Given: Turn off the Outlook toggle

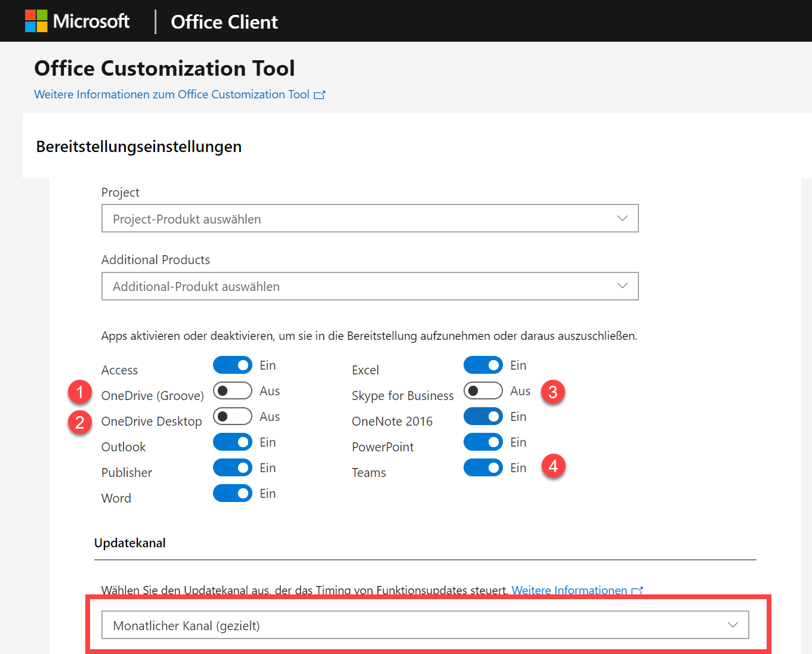Looking at the screenshot, I should tap(233, 442).
